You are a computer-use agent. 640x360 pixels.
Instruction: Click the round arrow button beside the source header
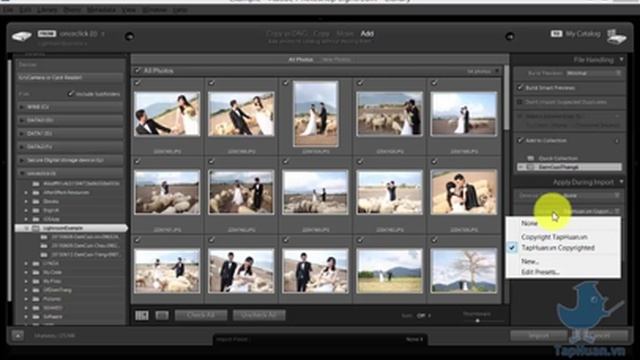(x=129, y=37)
